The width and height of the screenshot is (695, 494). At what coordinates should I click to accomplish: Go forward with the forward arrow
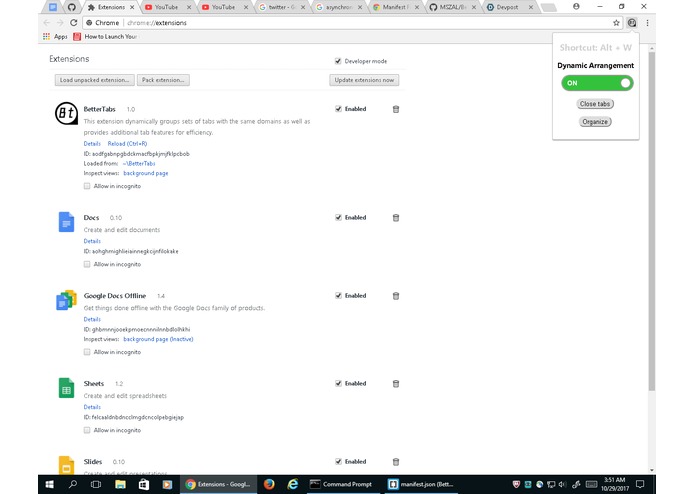60,23
